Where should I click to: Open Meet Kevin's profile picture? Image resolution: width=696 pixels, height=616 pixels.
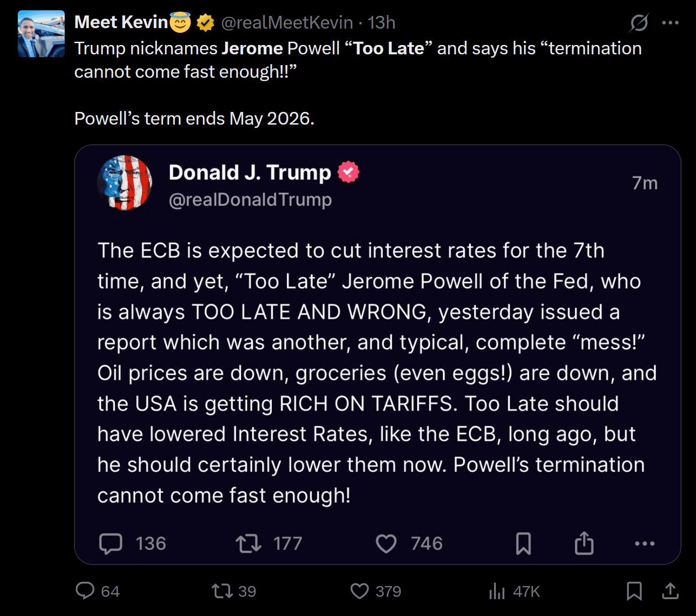41,34
